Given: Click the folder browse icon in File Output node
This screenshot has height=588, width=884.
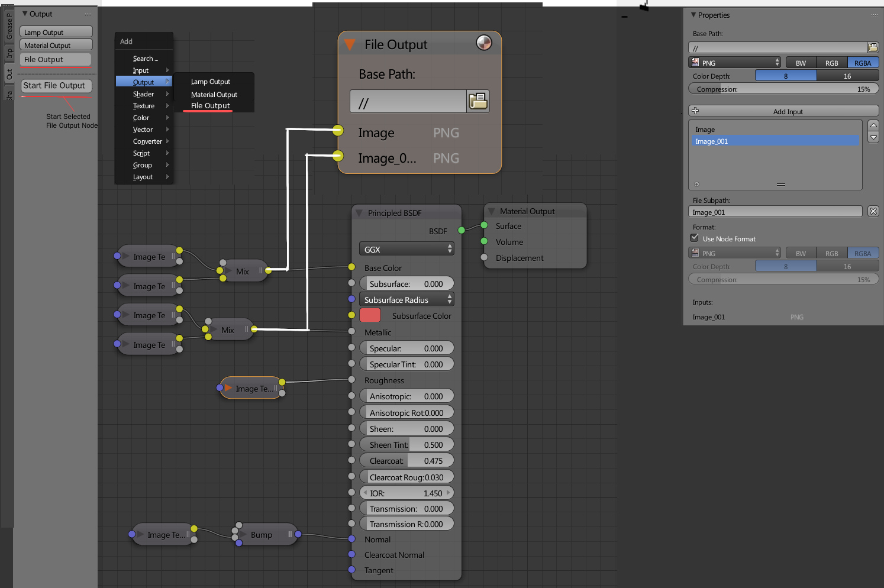Looking at the screenshot, I should (x=478, y=101).
